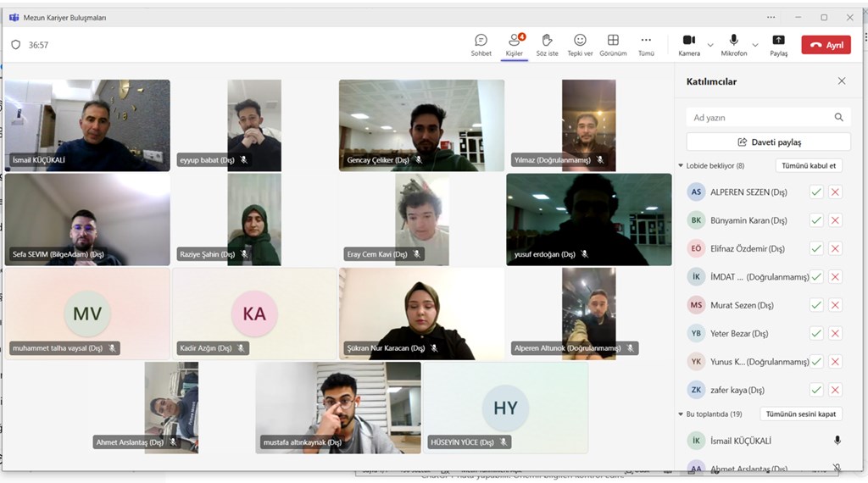Image resolution: width=868 pixels, height=483 pixels.
Task: Collapse the Bu toplantıda section
Action: [x=682, y=414]
